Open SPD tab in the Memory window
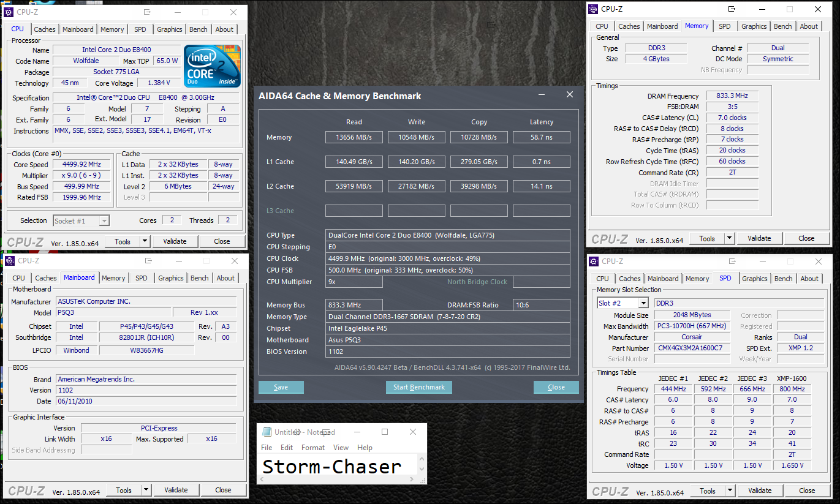840x504 pixels. click(x=725, y=26)
